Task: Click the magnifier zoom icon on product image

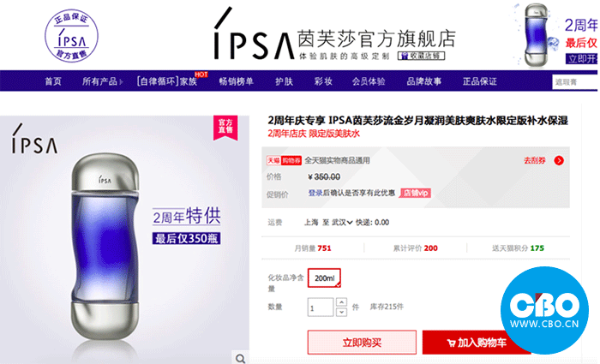Action: (x=241, y=358)
